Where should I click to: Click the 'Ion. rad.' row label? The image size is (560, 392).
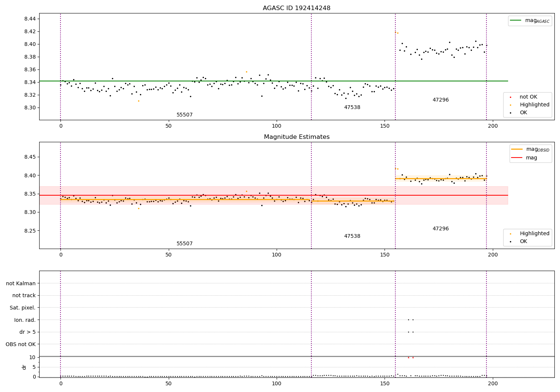pos(25,320)
